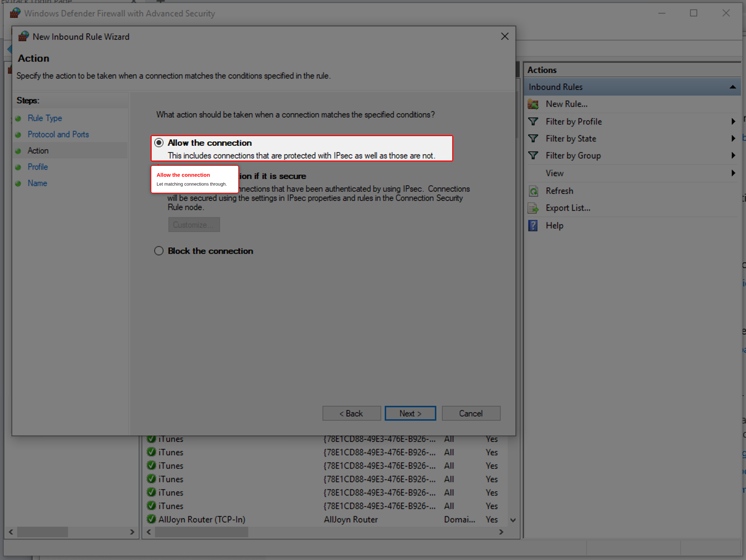Jump to the Name step
Viewport: 746px width, 560px height.
pyautogui.click(x=37, y=183)
